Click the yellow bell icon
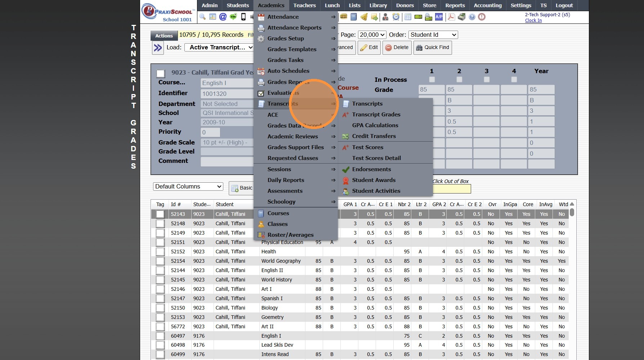This screenshot has height=360, width=644. pos(364,17)
